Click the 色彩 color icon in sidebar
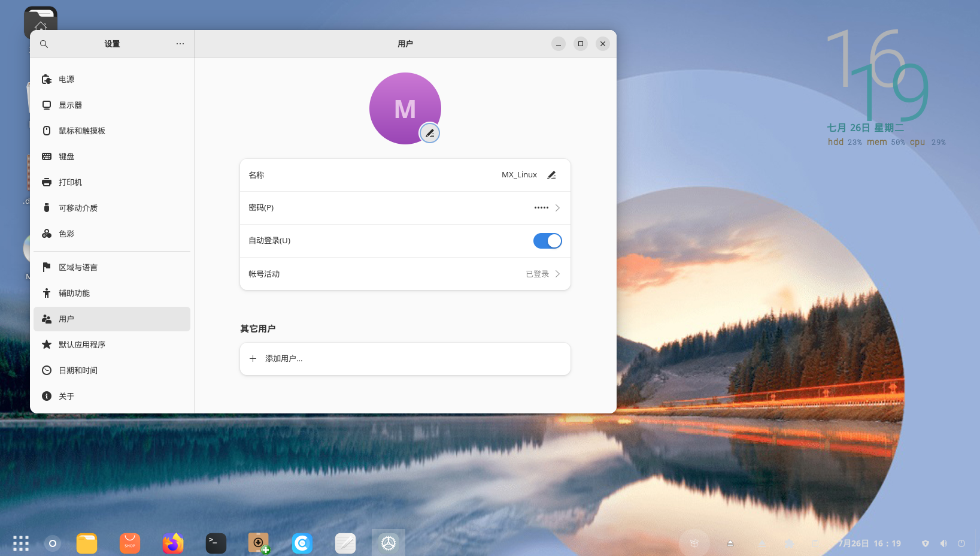The height and width of the screenshot is (556, 980). 47,234
